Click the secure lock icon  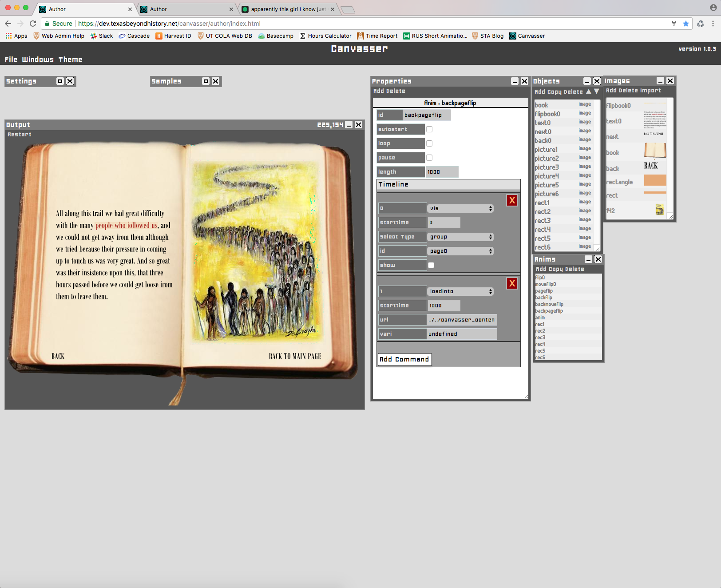point(47,24)
